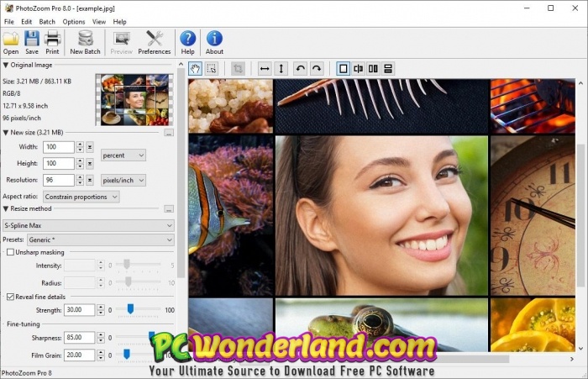Screen dimensions: 588x379
Task: Click the Resolution spinner arrows
Action: point(80,180)
